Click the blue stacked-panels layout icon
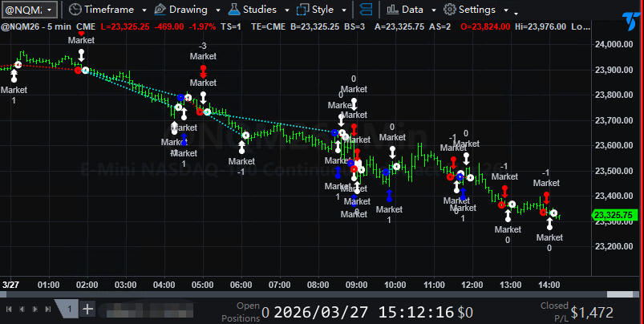 click(365, 10)
